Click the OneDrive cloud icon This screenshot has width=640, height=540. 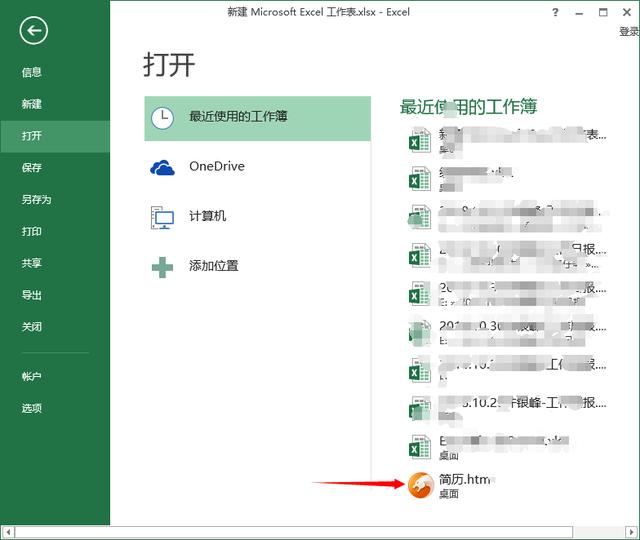[x=162, y=168]
